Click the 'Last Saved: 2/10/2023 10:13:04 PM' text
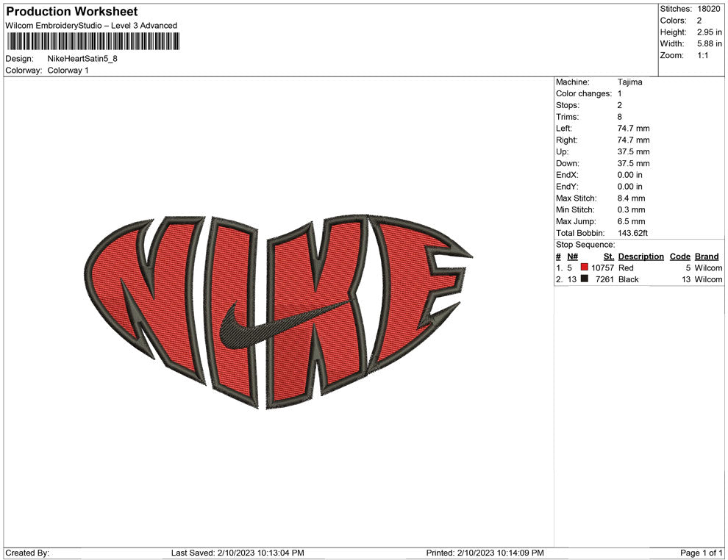 tap(238, 553)
